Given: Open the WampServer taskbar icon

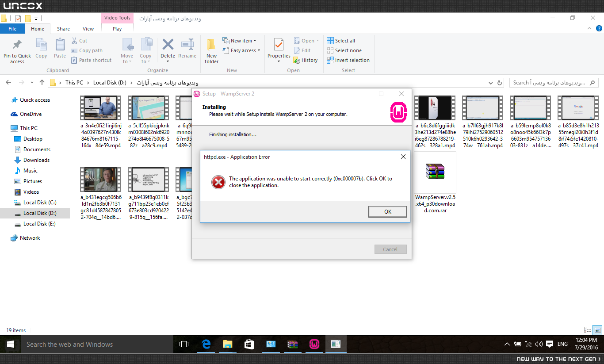Looking at the screenshot, I should [x=314, y=344].
